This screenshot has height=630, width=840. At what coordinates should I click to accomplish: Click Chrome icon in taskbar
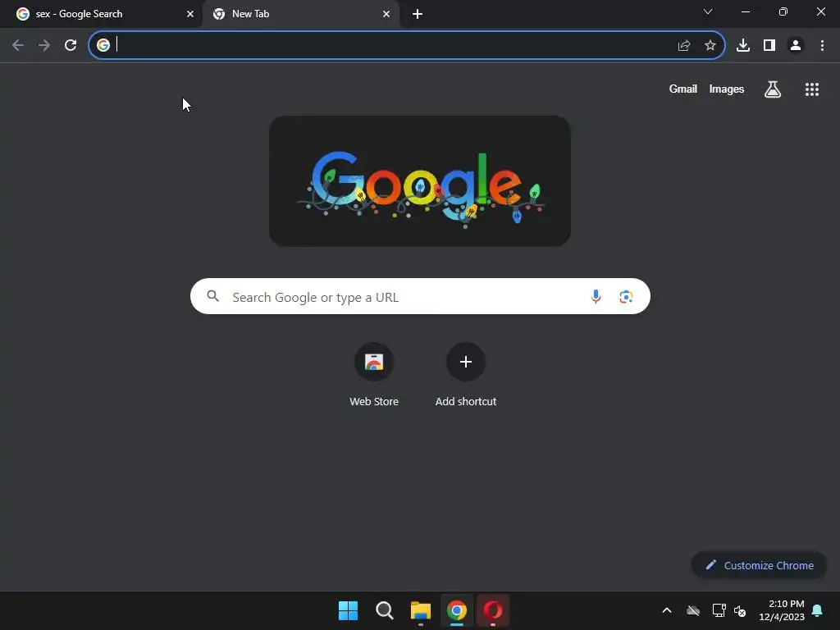[456, 610]
